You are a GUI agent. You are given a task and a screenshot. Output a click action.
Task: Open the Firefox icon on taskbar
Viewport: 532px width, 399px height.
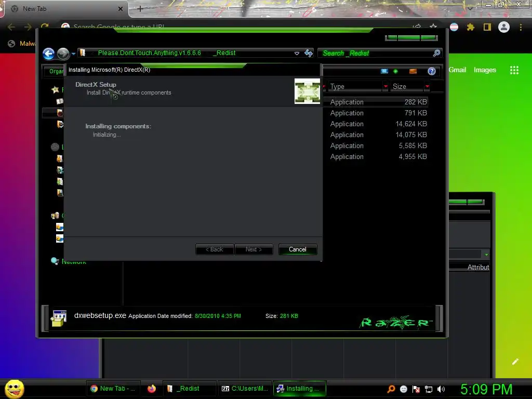152,389
